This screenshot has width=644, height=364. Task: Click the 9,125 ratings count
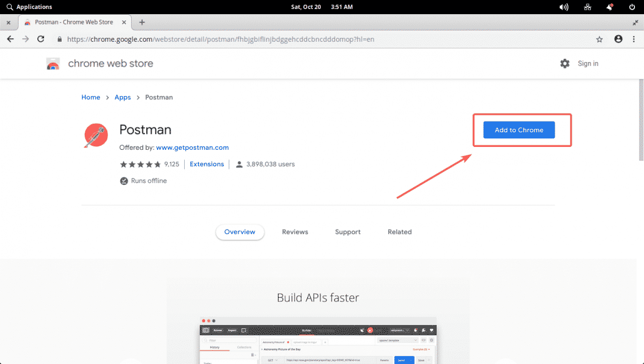[x=172, y=164]
